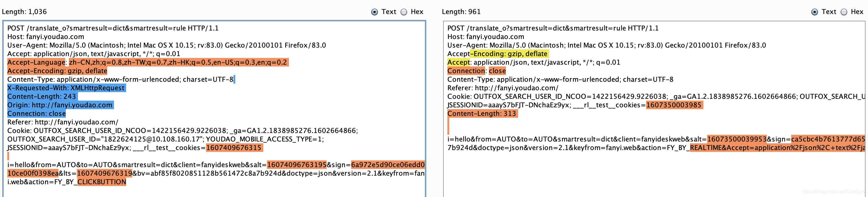Viewport: 868px width, 197px height.
Task: Click OUTFOX_SEARCH_USER_ID line in left pane
Action: (165, 139)
